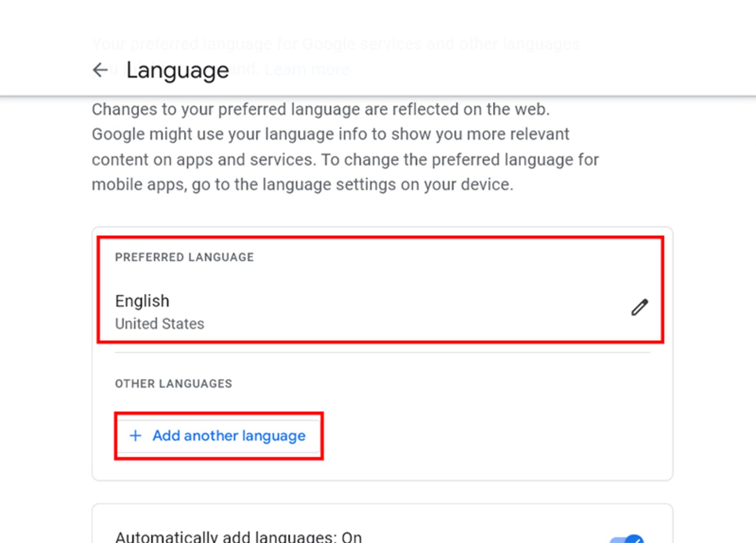Viewport: 756px width, 543px height.
Task: Click the faded "Your preferred language for Google services" text
Action: [335, 44]
